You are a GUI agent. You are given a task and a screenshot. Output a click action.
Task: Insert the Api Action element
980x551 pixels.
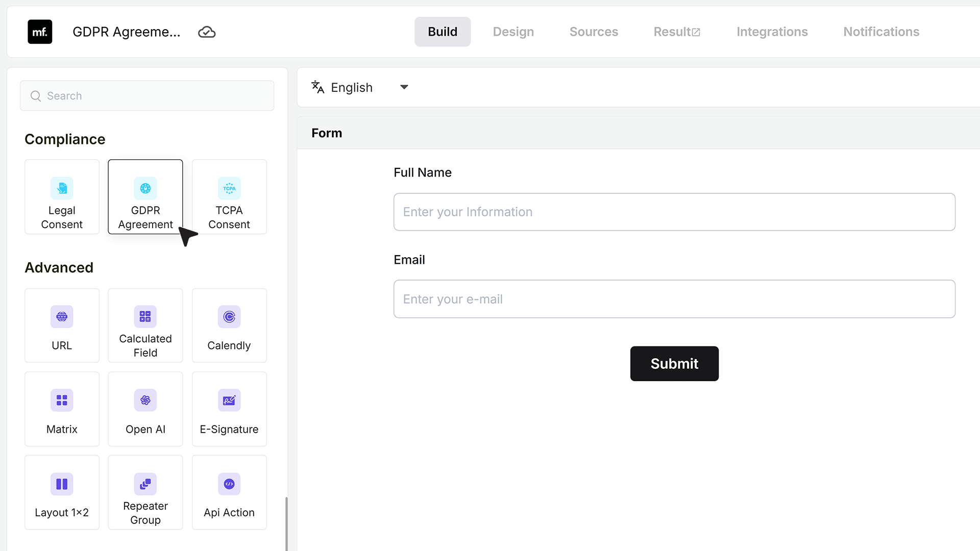click(x=229, y=492)
